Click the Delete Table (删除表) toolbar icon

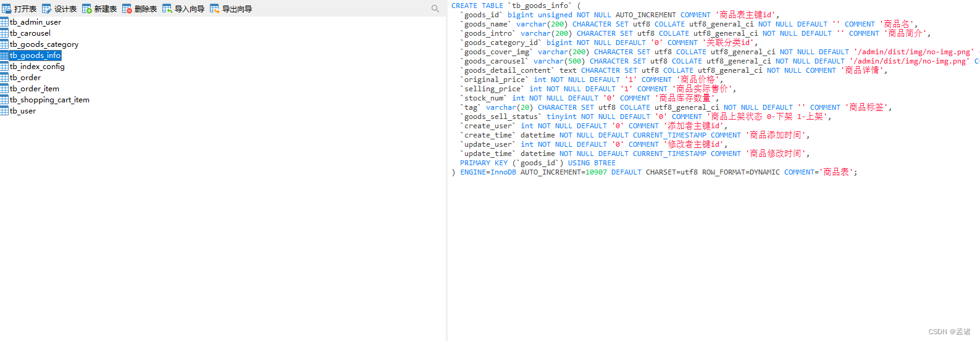[127, 9]
